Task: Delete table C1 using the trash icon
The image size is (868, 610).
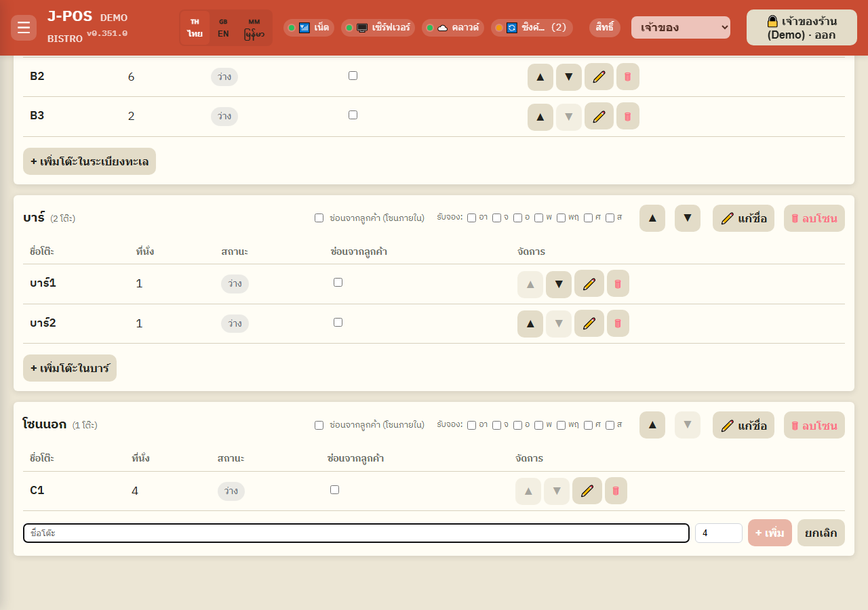Action: [x=616, y=491]
